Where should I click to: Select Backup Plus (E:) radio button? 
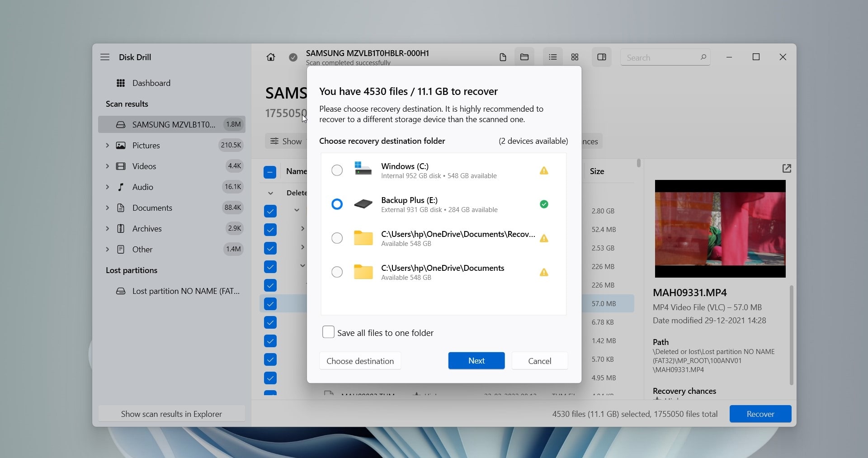pyautogui.click(x=337, y=204)
